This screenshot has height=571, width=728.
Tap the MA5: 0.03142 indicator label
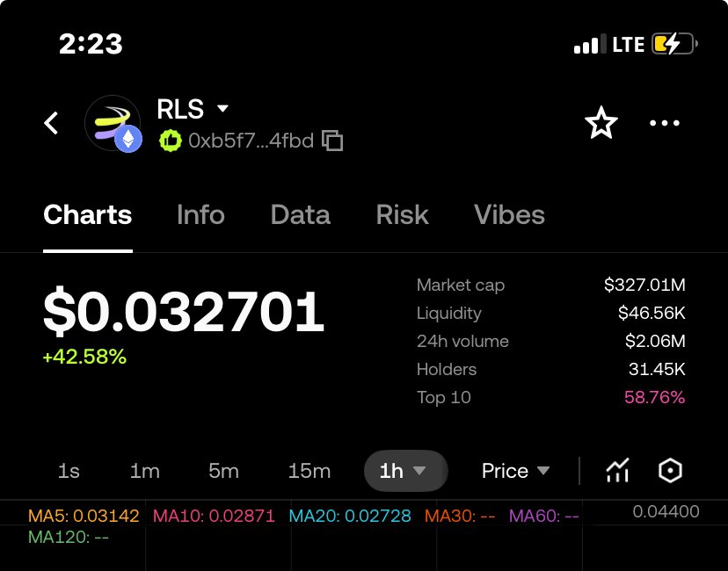[x=84, y=516]
